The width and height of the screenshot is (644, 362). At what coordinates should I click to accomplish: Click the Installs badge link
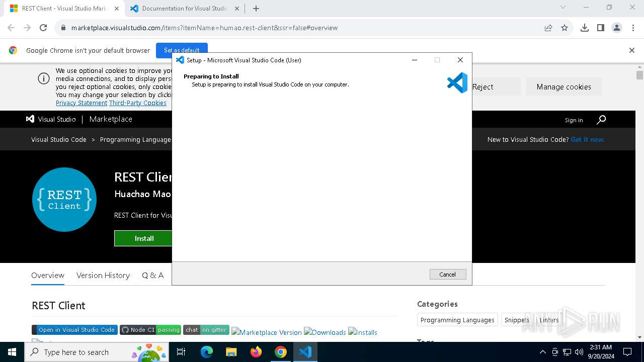coord(363,332)
